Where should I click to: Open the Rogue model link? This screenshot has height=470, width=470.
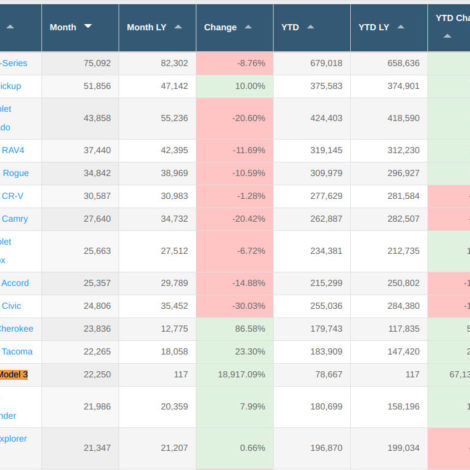[x=16, y=173]
